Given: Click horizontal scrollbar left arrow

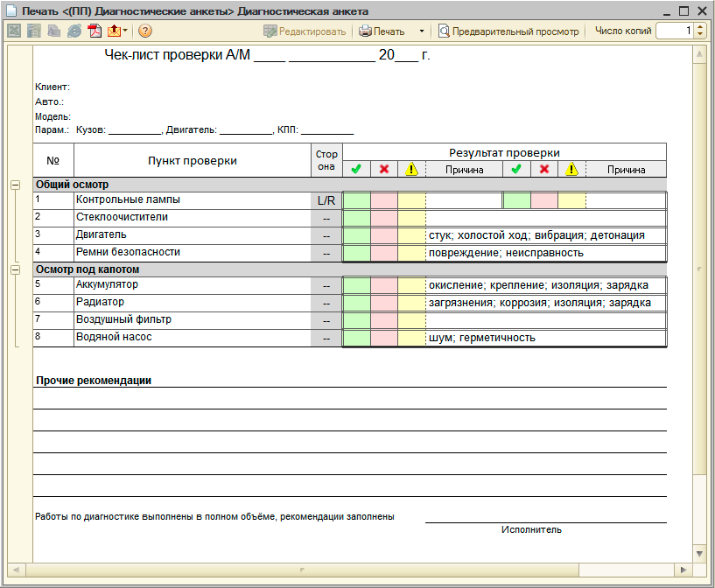Looking at the screenshot, I should (17, 570).
